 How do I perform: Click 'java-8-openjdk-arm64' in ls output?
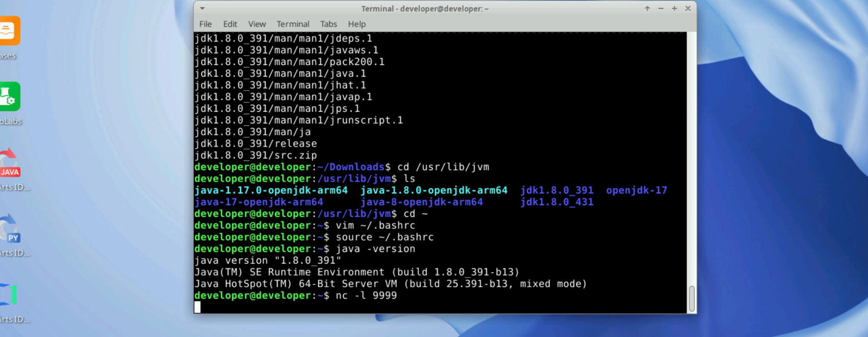tap(421, 202)
